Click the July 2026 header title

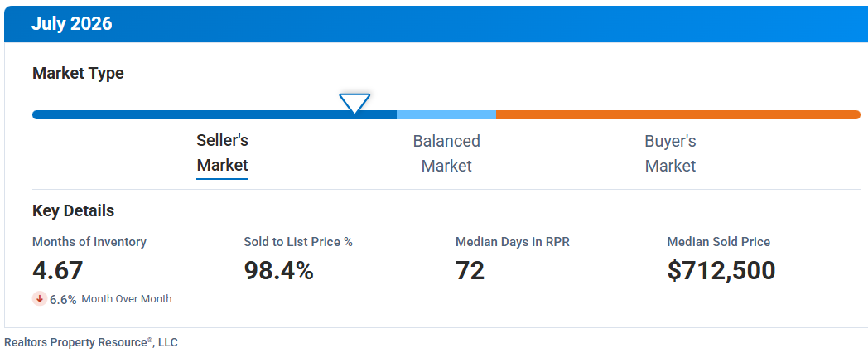click(71, 24)
